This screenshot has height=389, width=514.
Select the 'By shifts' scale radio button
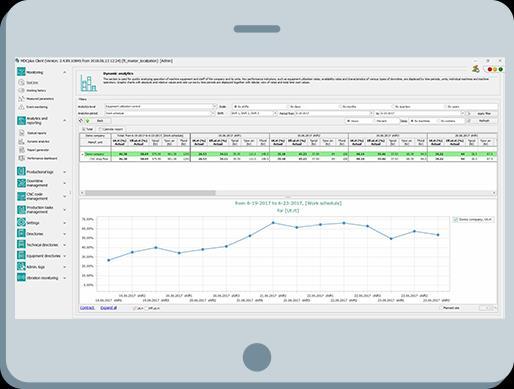tap(235, 107)
